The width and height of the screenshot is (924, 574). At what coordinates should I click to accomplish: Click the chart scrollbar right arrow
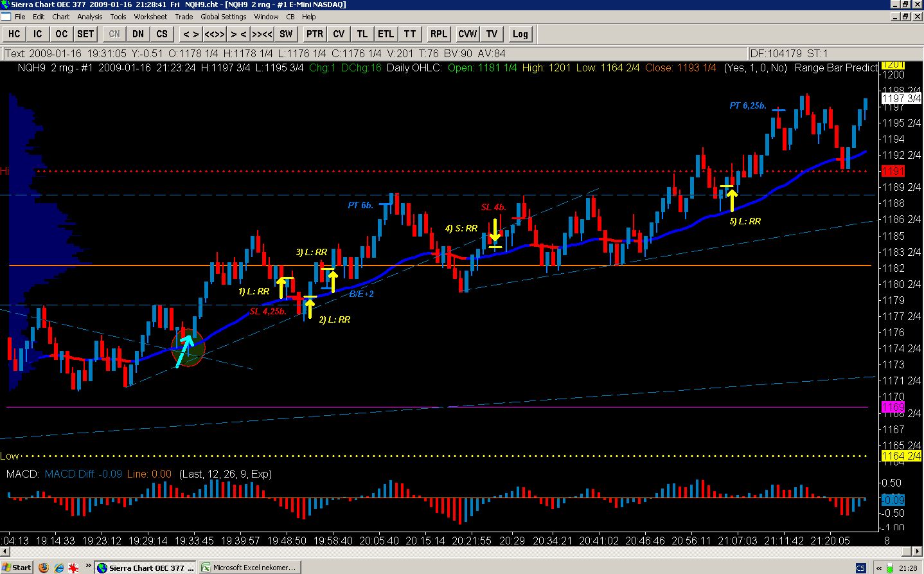click(x=917, y=552)
